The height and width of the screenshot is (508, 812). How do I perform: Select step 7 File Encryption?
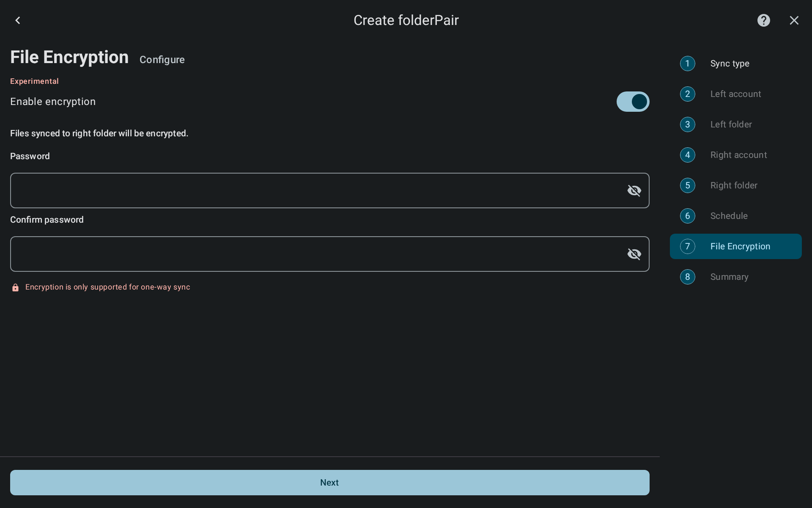pyautogui.click(x=735, y=246)
